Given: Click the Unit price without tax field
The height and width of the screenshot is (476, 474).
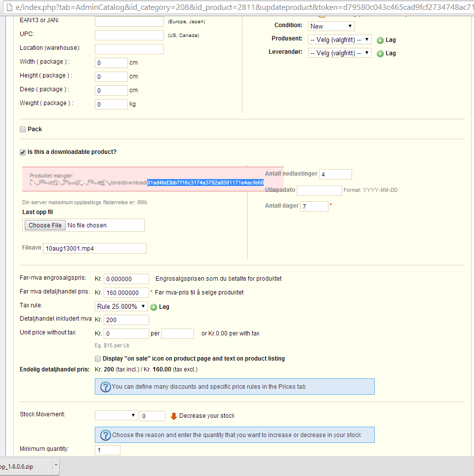Looking at the screenshot, I should (126, 333).
